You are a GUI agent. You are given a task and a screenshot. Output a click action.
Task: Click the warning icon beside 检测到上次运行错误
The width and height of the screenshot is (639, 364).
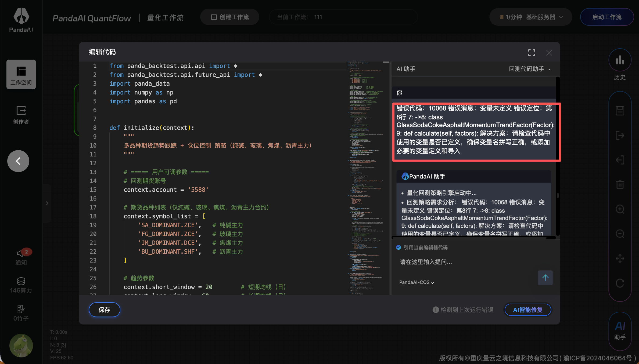point(436,310)
